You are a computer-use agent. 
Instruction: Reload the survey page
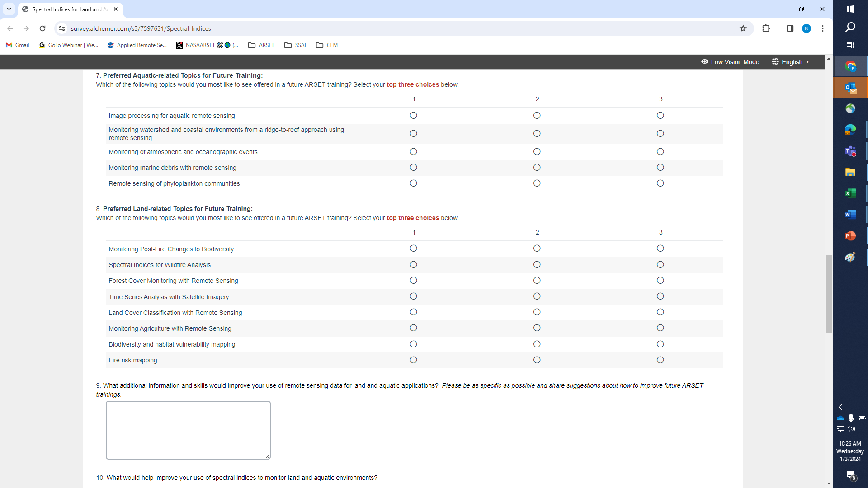pos(42,28)
